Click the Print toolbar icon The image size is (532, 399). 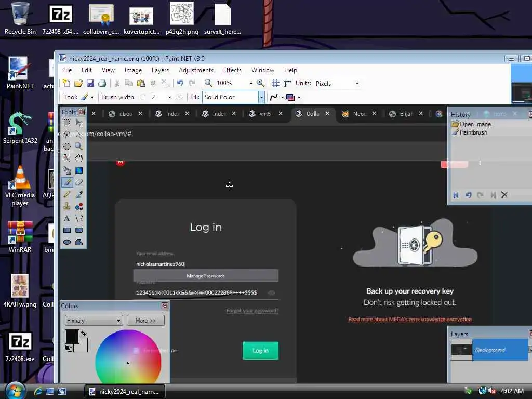coord(102,83)
